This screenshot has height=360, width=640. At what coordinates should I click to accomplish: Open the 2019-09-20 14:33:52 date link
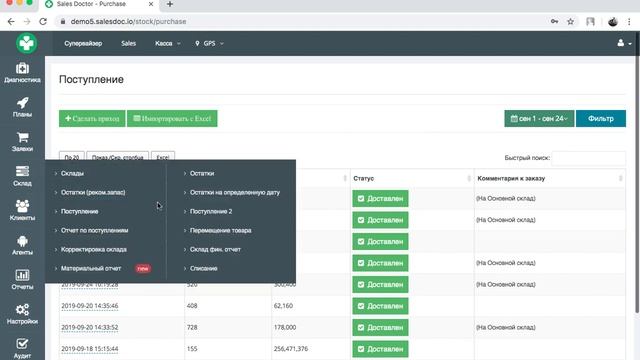pyautogui.click(x=90, y=327)
